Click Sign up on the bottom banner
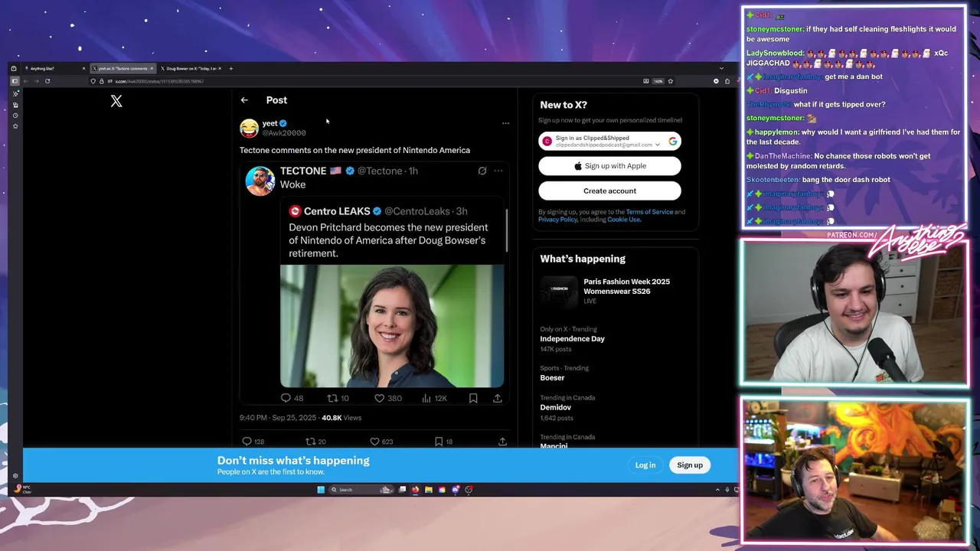980x551 pixels. (690, 465)
